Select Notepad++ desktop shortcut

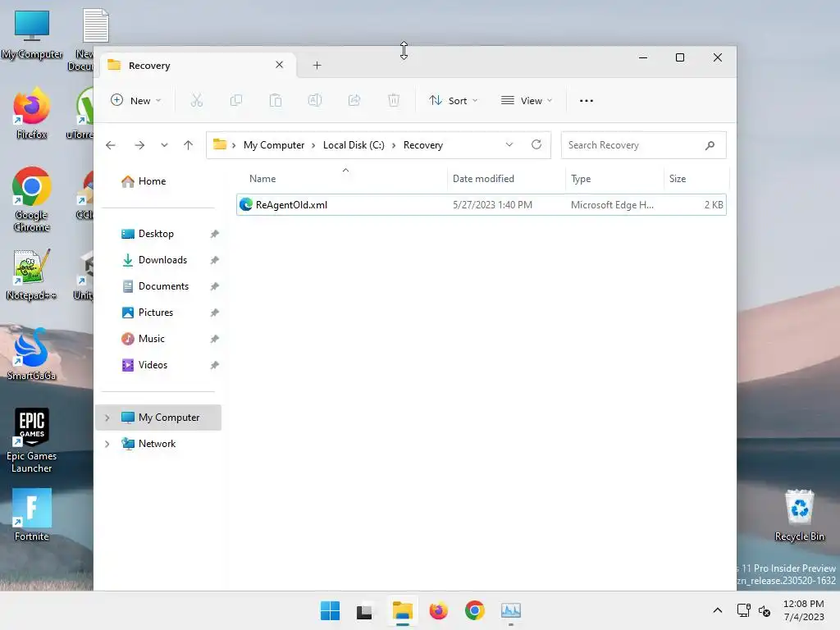pyautogui.click(x=32, y=276)
